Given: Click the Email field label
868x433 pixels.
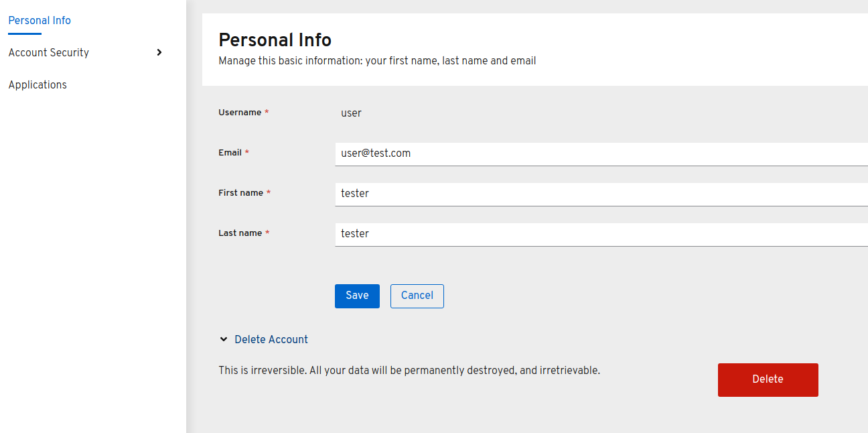Looking at the screenshot, I should pos(230,153).
